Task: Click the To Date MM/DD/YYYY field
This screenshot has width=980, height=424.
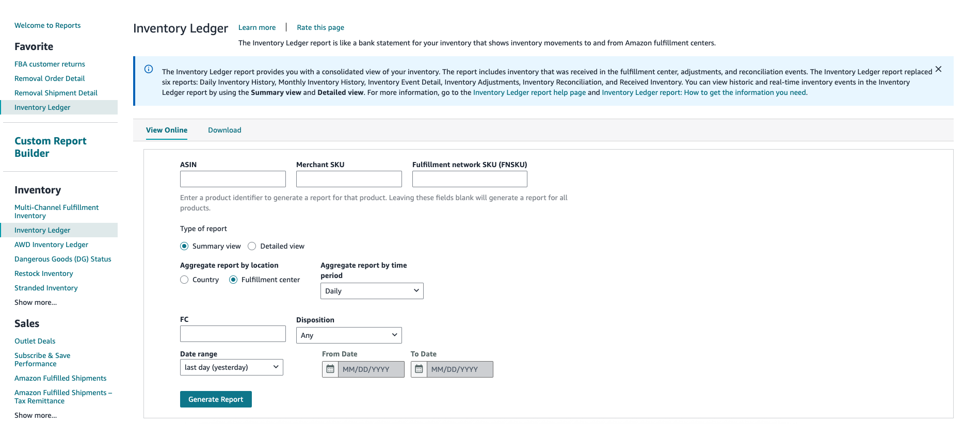Action: pyautogui.click(x=460, y=369)
